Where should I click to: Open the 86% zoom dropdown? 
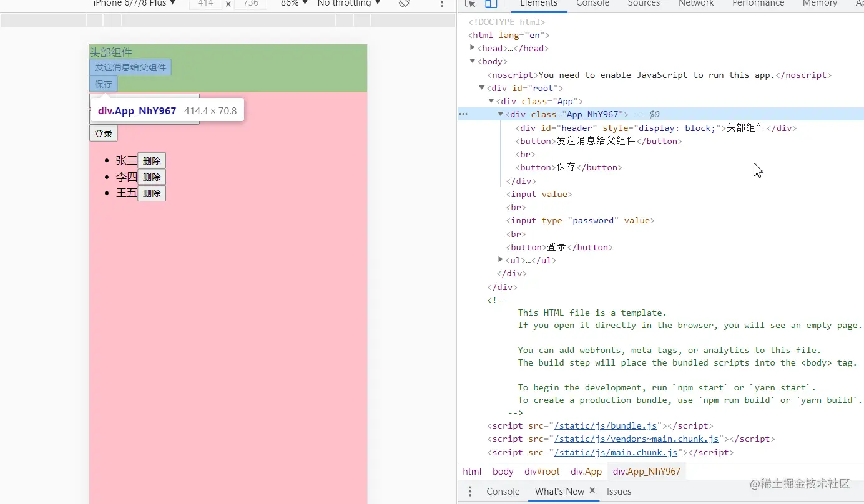tap(294, 3)
